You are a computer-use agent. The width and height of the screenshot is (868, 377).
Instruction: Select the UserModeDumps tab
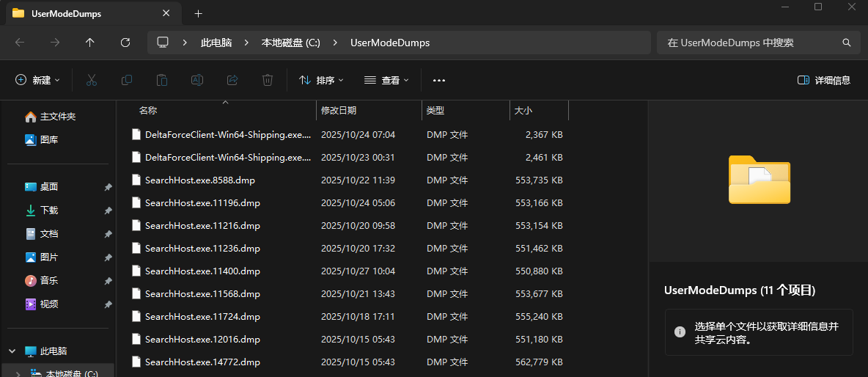(x=93, y=13)
